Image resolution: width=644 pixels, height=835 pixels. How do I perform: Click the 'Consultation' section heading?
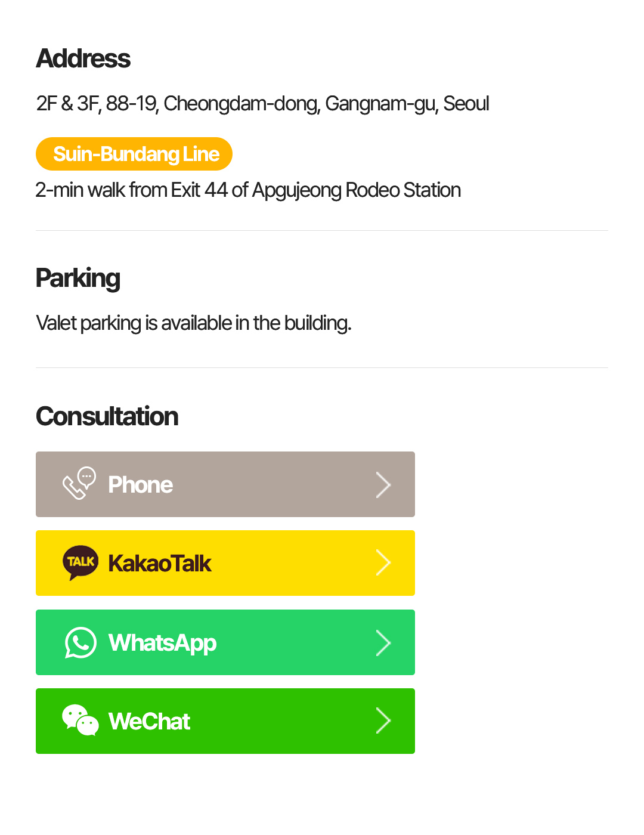(107, 416)
